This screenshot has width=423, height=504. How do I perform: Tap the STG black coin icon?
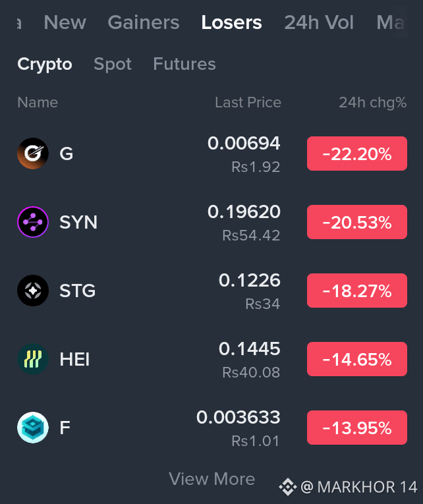coord(33,291)
